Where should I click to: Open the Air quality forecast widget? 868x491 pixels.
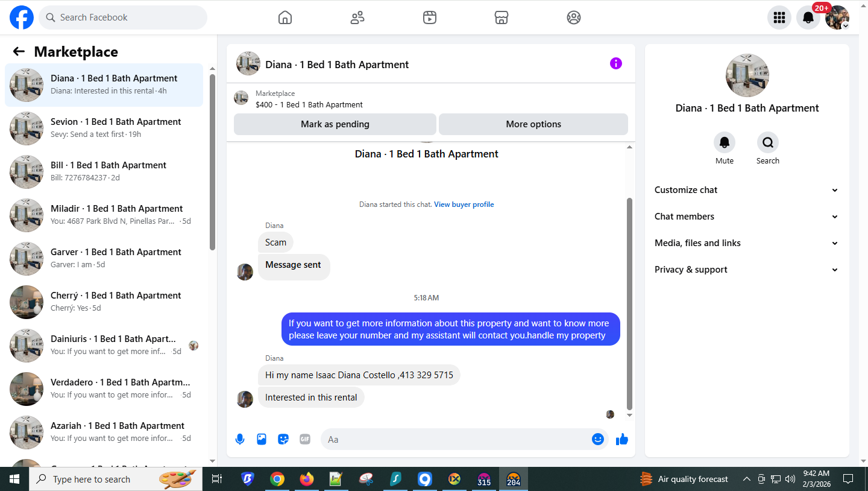pyautogui.click(x=684, y=479)
